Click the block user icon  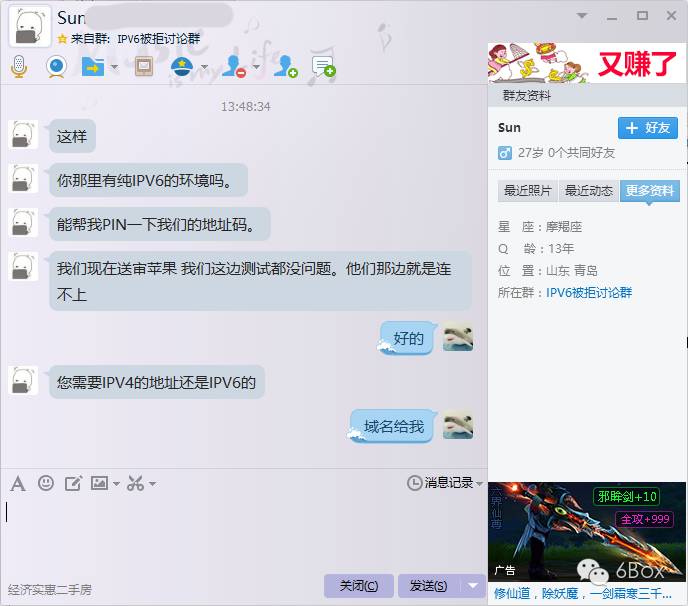(235, 67)
